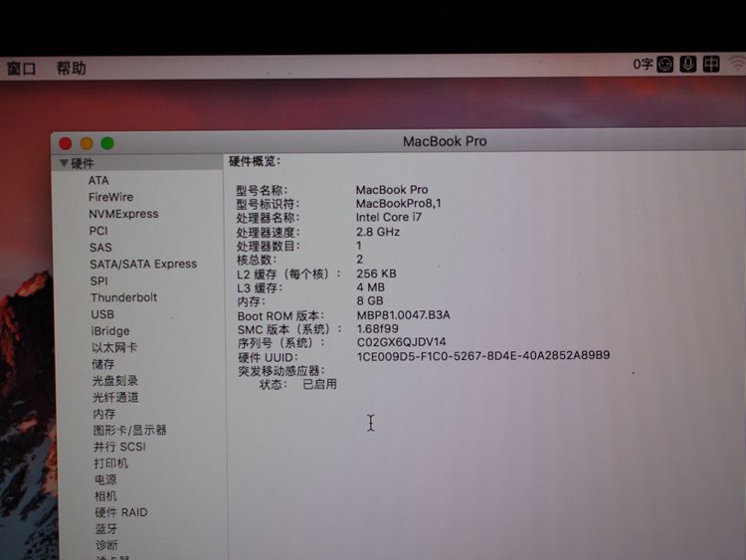
Task: Click the 0字 input counter in menu bar
Action: [x=643, y=65]
